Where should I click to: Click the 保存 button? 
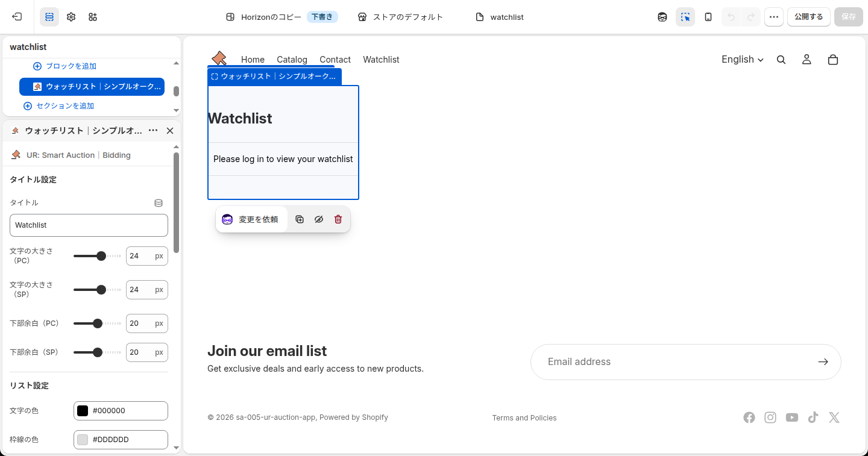849,17
